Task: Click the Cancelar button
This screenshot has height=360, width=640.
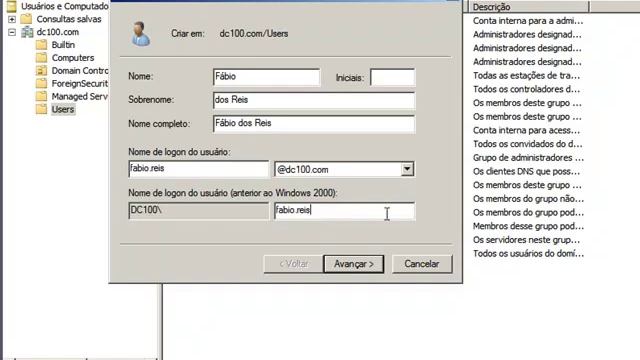Action: [422, 264]
